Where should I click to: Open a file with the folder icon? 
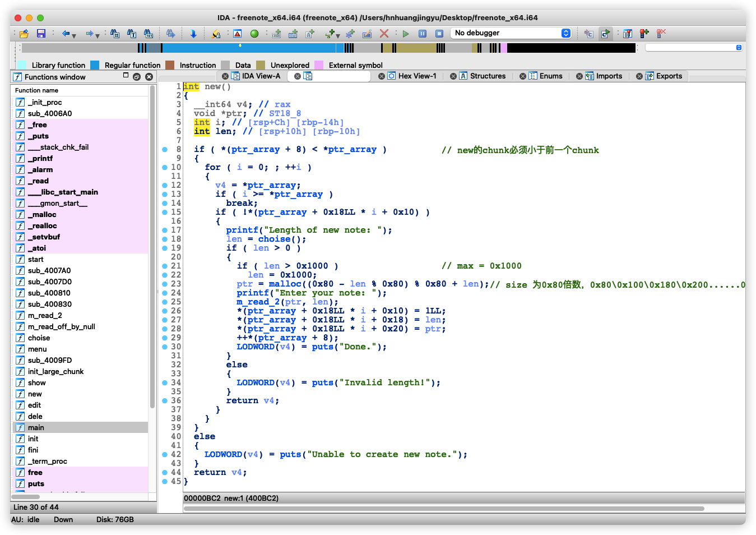(24, 34)
